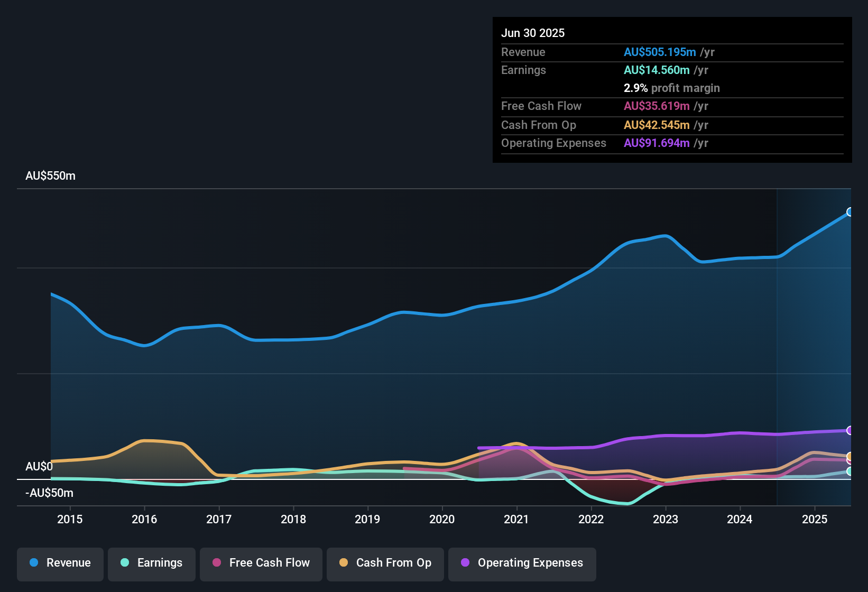
Task: Click the teal Earnings legend dot
Action: pyautogui.click(x=124, y=563)
